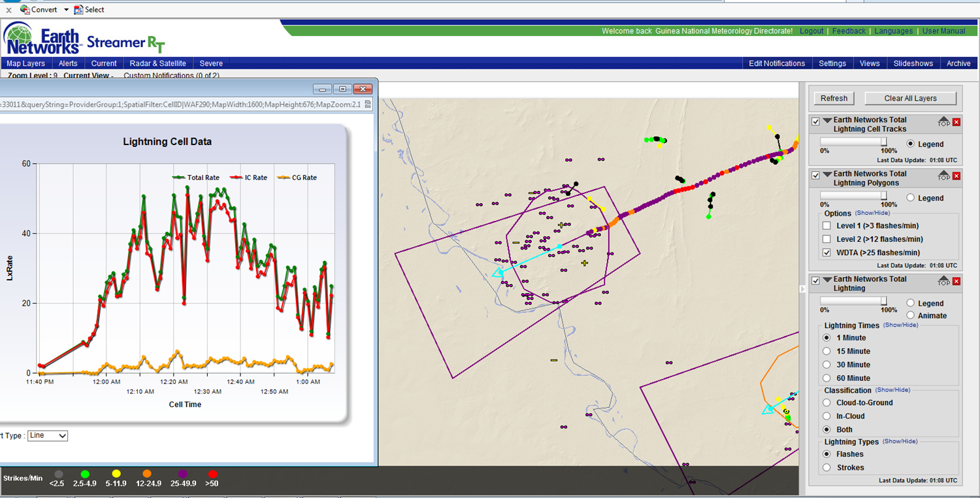The width and height of the screenshot is (980, 498).
Task: Enable Level 1 (>3 flashes/min) option
Action: coord(827,225)
